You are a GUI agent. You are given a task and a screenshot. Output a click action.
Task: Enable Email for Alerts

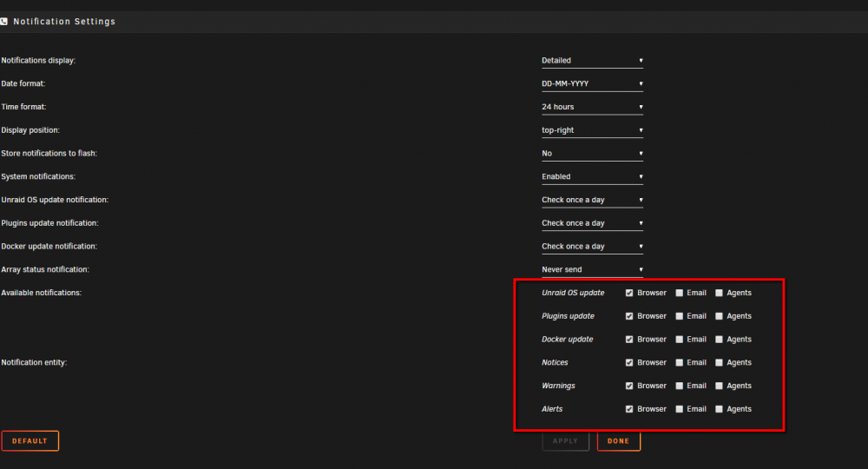(x=680, y=409)
